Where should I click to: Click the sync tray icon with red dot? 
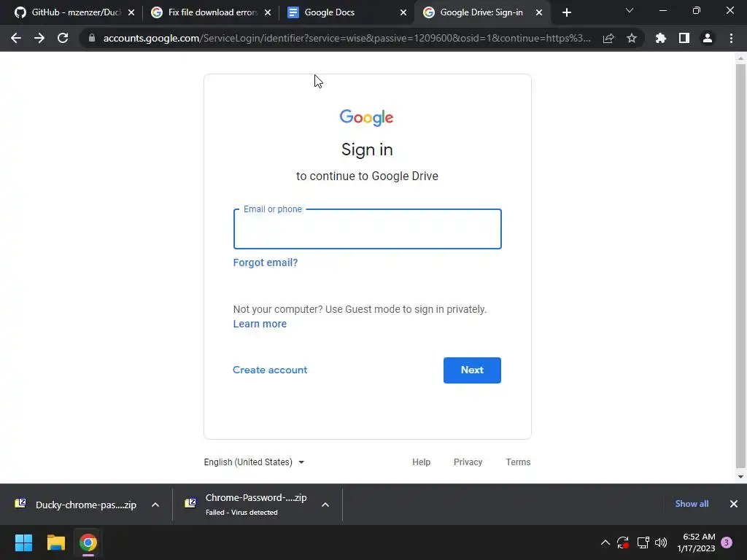pos(623,542)
